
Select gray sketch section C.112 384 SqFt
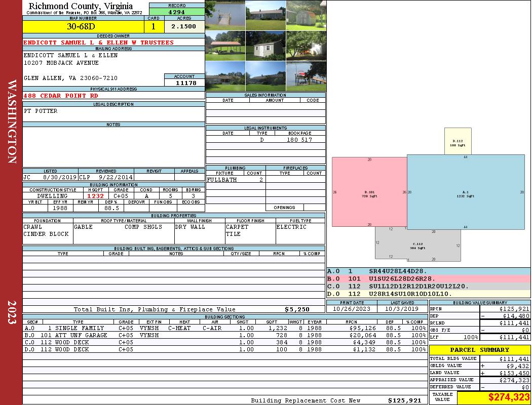point(418,245)
